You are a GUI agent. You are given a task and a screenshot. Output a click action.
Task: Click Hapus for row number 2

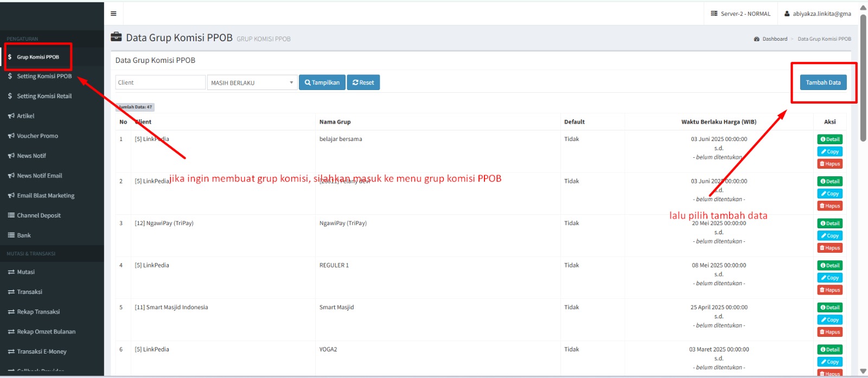coord(830,206)
